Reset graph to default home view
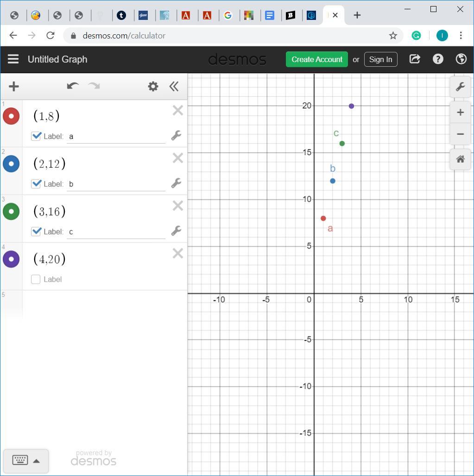 pos(461,159)
